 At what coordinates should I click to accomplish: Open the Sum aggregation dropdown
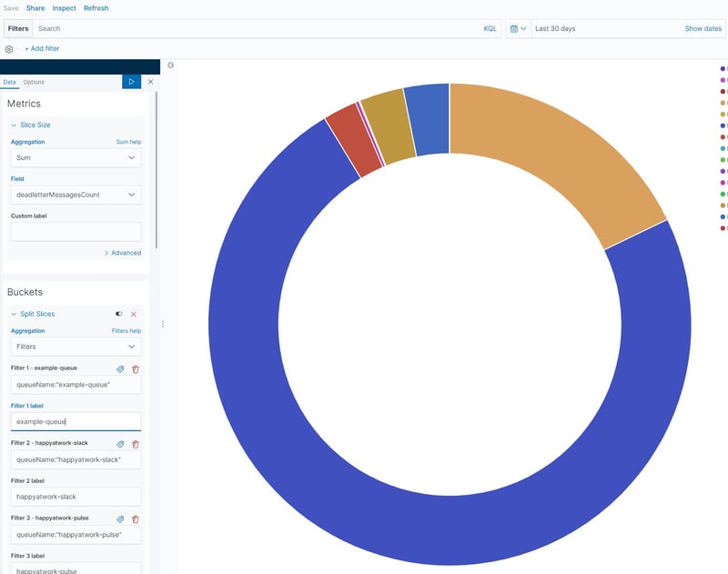pyautogui.click(x=76, y=156)
